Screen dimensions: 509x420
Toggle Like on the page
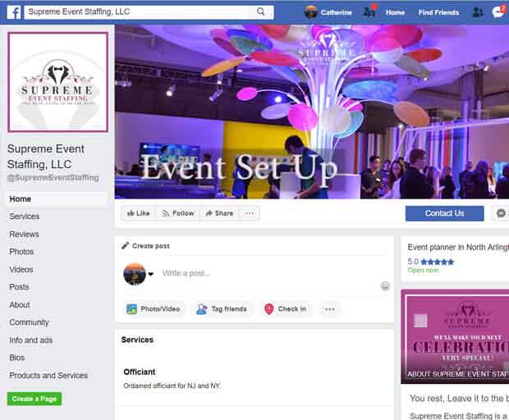pyautogui.click(x=138, y=213)
